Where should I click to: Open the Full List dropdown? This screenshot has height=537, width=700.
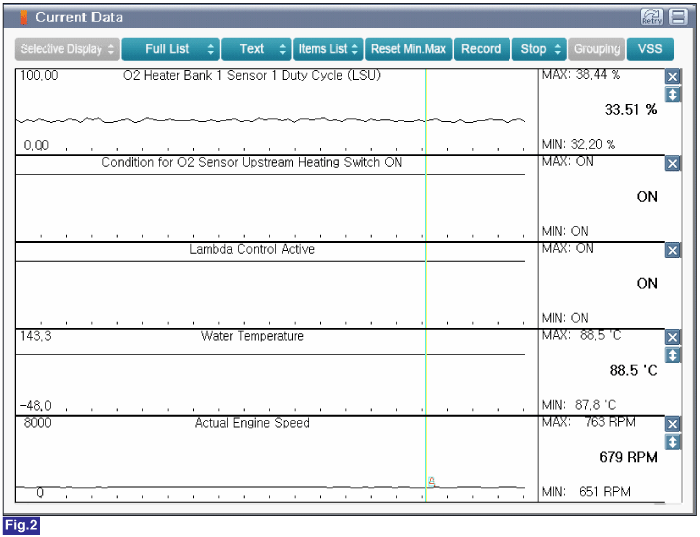click(171, 49)
